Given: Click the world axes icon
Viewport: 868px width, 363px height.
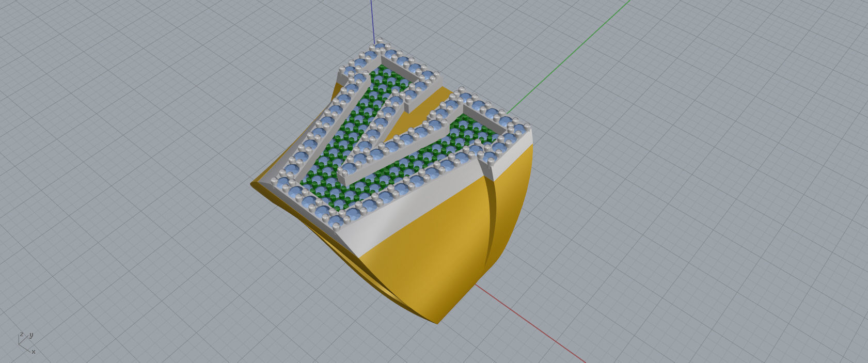Looking at the screenshot, I should coord(26,343).
